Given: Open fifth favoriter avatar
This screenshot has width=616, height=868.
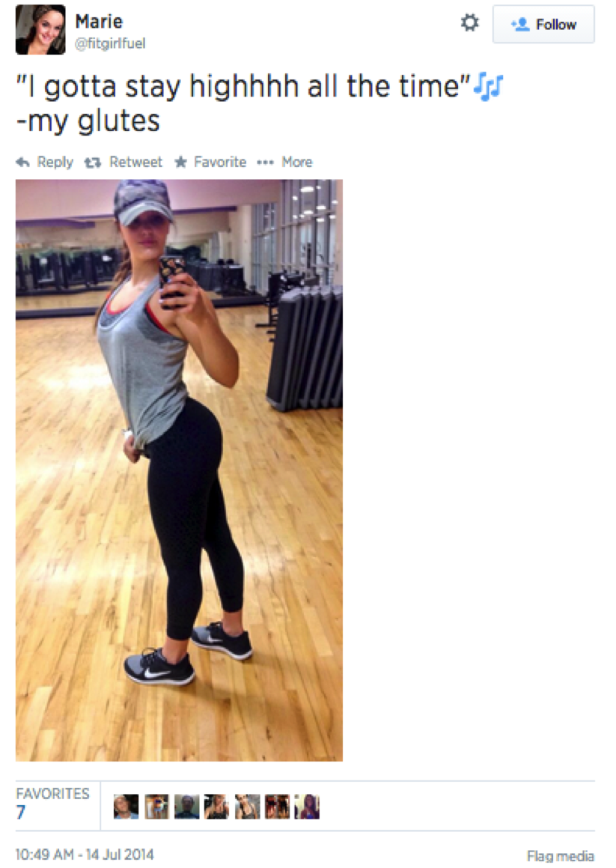Looking at the screenshot, I should (x=247, y=807).
